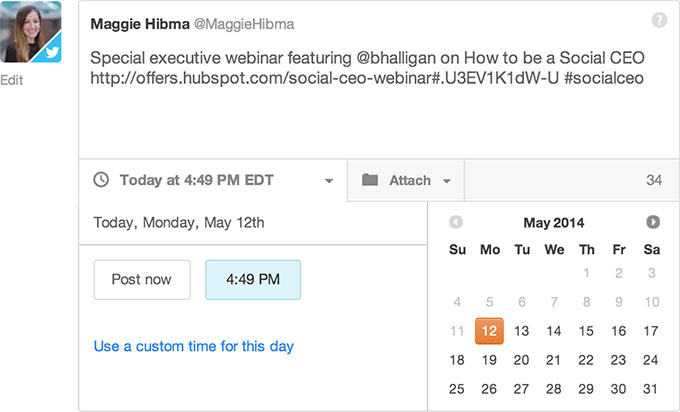
Task: Pick May 13 in the calendar
Action: pyautogui.click(x=521, y=331)
